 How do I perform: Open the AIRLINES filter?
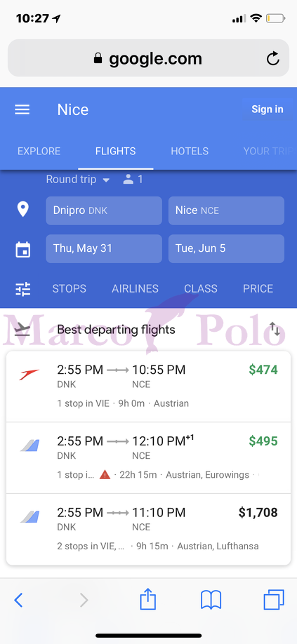[135, 289]
